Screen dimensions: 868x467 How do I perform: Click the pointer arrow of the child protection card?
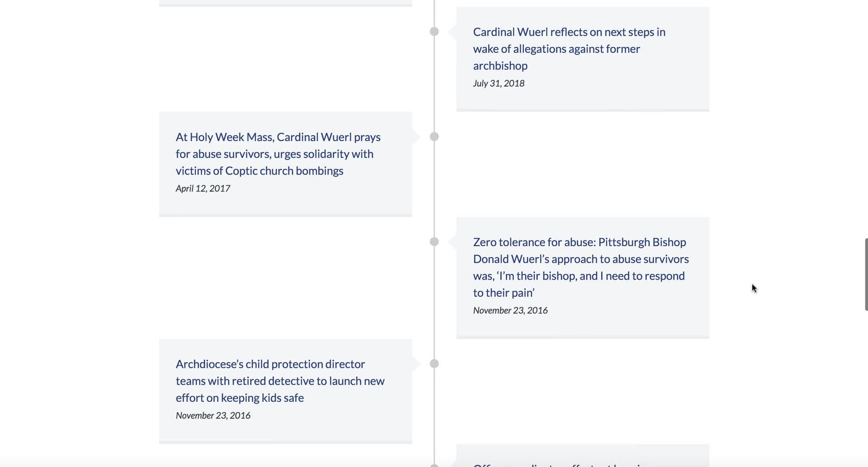tap(415, 364)
